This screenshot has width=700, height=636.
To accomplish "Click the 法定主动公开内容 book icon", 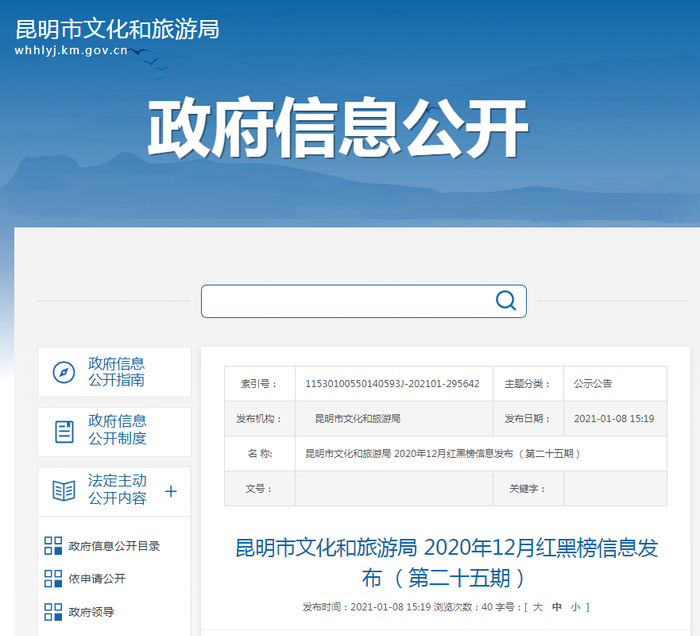I will (64, 491).
